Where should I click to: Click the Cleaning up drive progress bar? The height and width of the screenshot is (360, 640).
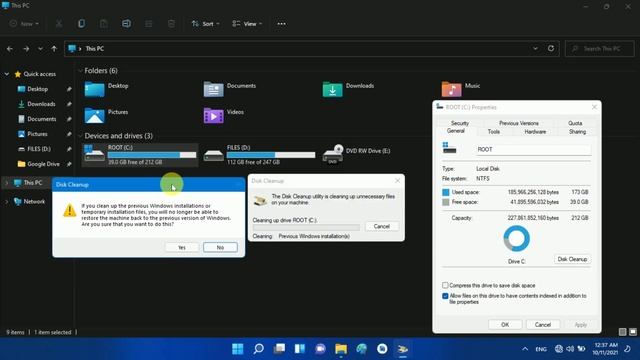(306, 227)
